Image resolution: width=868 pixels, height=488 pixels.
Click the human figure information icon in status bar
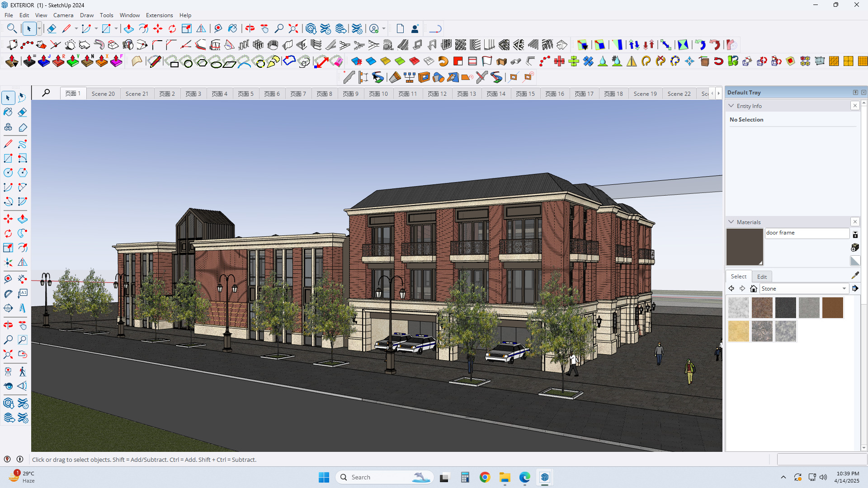click(x=20, y=459)
